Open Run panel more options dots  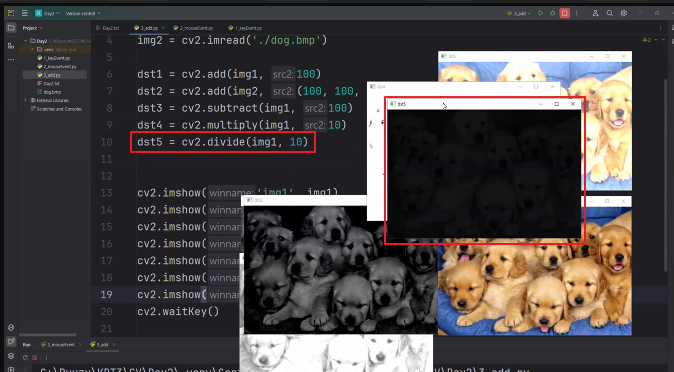[x=46, y=357]
